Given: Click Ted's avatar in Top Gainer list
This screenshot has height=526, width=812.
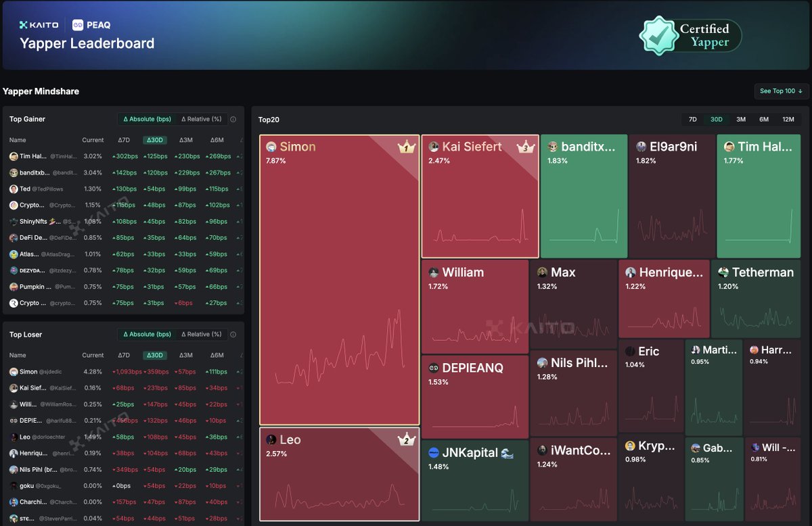Looking at the screenshot, I should 14,189.
